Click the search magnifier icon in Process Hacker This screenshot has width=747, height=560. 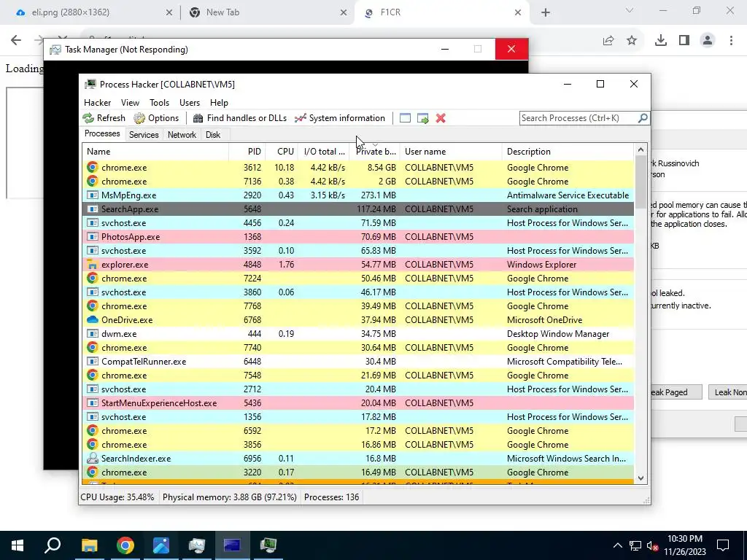click(x=643, y=117)
